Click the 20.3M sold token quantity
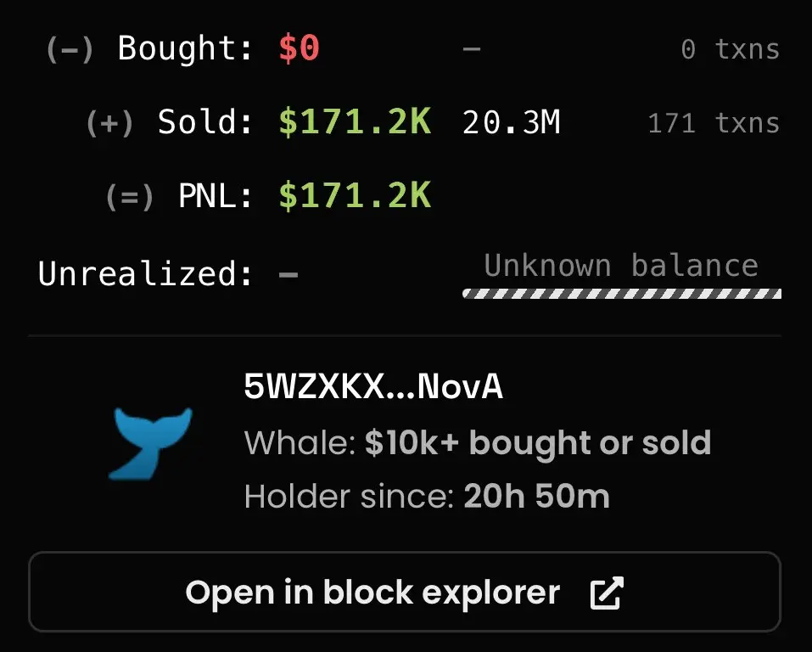Screen dimensions: 812x652 pos(511,124)
